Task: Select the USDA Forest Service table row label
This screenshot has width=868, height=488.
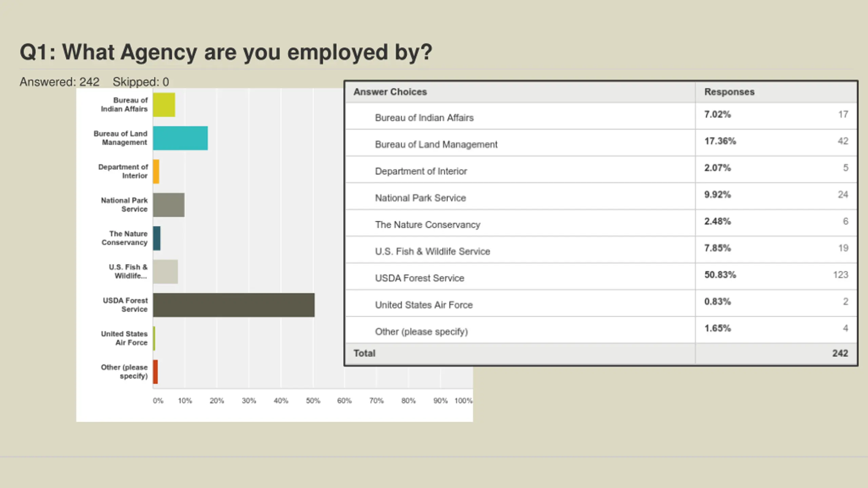Action: tap(419, 278)
